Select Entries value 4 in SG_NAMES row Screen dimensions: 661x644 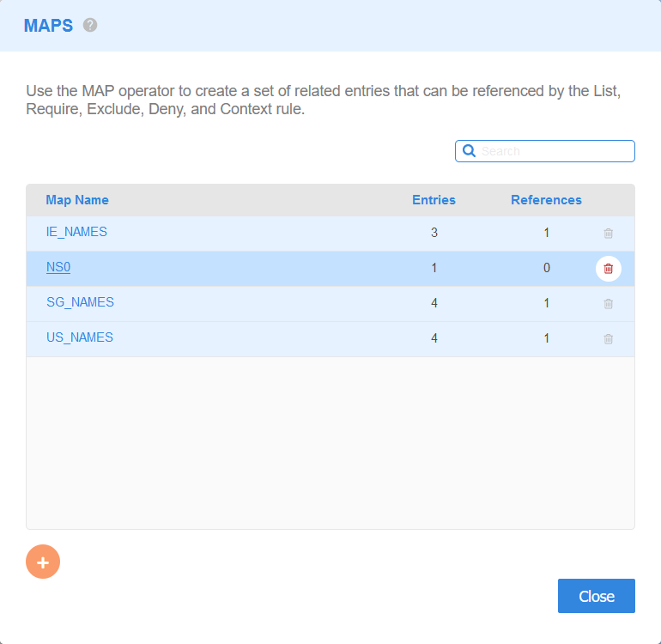click(x=434, y=303)
